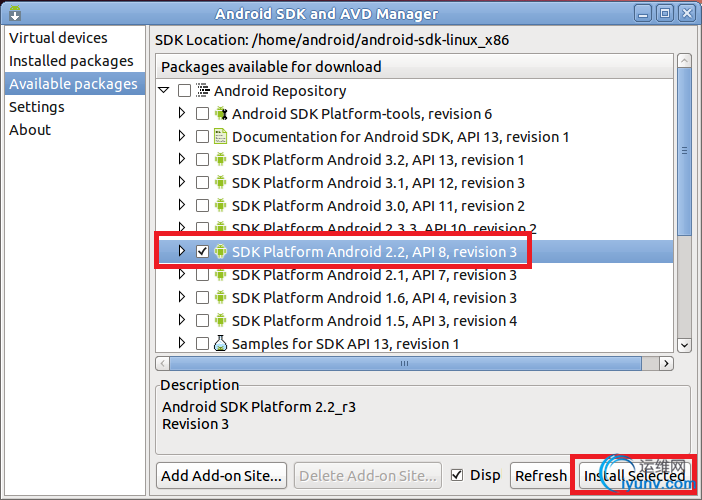Screen dimensions: 702x500
Task: Click the horizontal scrollbar left arrow
Action: pyautogui.click(x=163, y=363)
